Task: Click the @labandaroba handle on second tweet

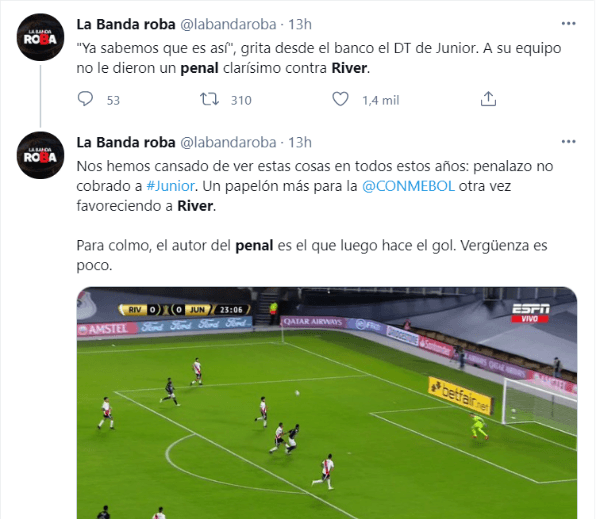Action: [228, 142]
